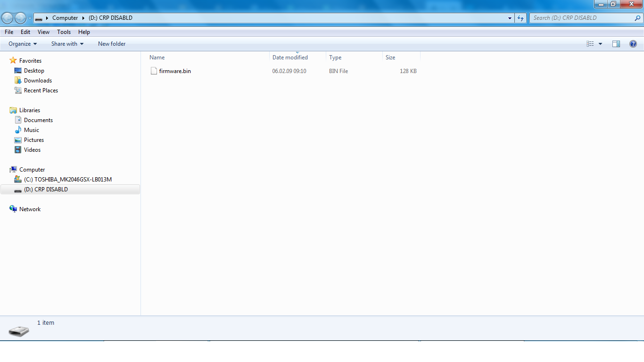Open the Share with dropdown

67,44
